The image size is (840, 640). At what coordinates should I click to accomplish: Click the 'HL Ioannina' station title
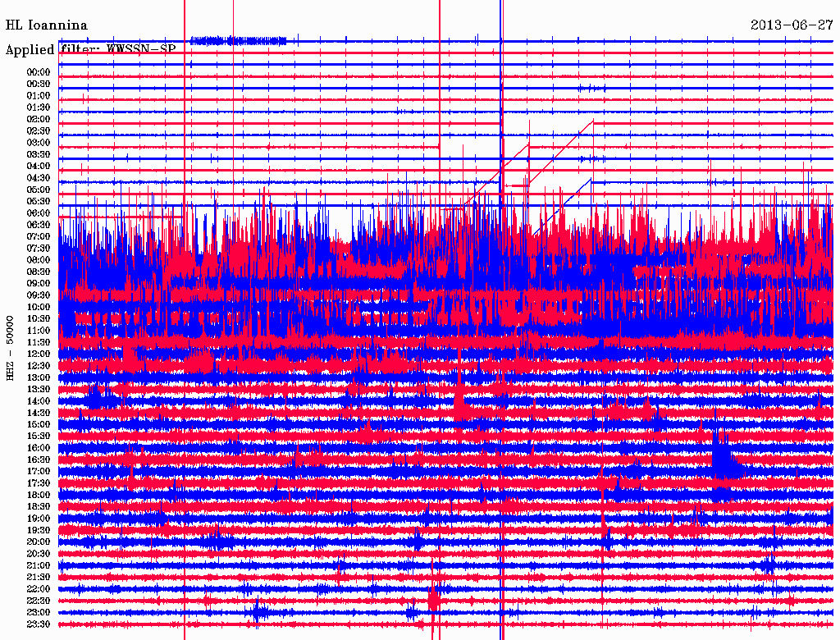tap(47, 25)
